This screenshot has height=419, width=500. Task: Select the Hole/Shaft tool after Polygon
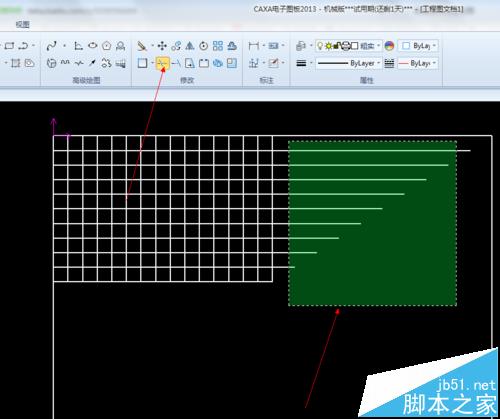point(120,46)
